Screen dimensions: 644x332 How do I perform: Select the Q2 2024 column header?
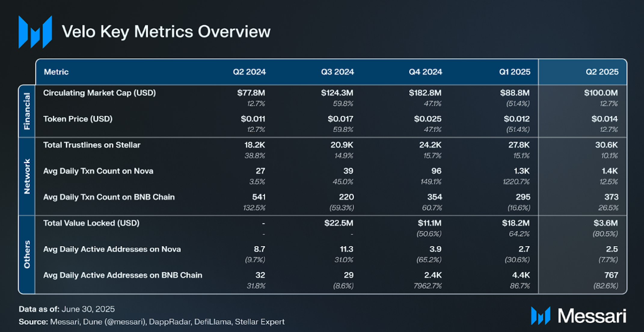pyautogui.click(x=249, y=72)
